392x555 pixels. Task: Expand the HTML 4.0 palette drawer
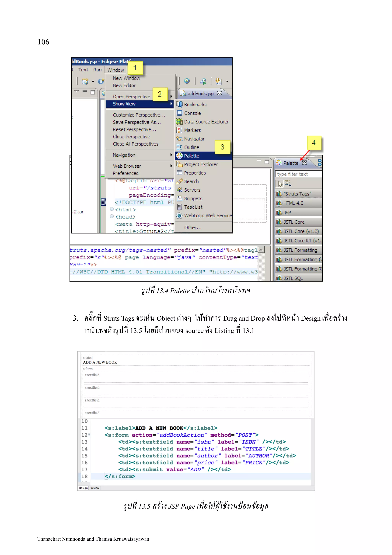click(x=299, y=203)
